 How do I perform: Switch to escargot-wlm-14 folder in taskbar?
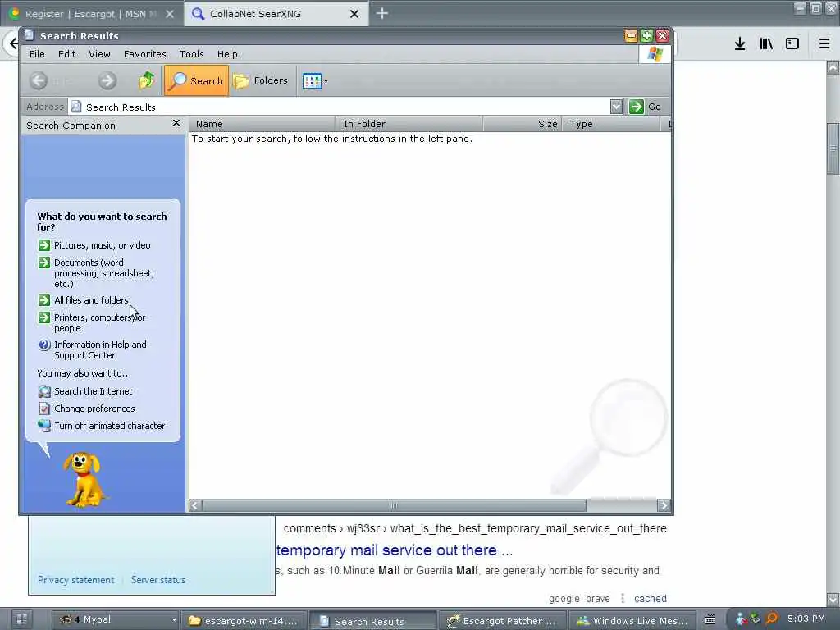click(244, 621)
